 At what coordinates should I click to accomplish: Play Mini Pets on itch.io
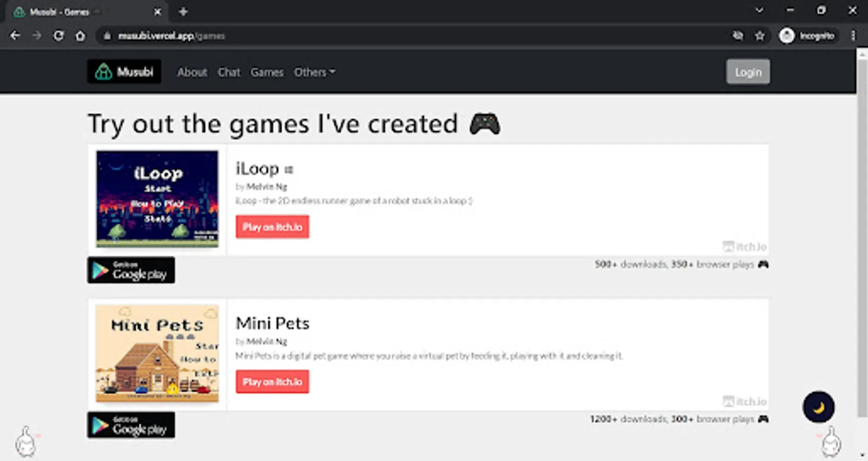[x=272, y=382]
